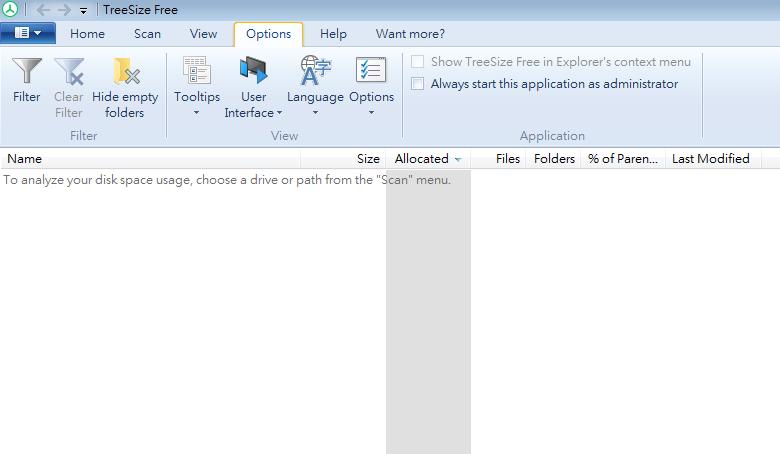Click the forward navigation arrow
The width and height of the screenshot is (780, 454).
click(64, 10)
